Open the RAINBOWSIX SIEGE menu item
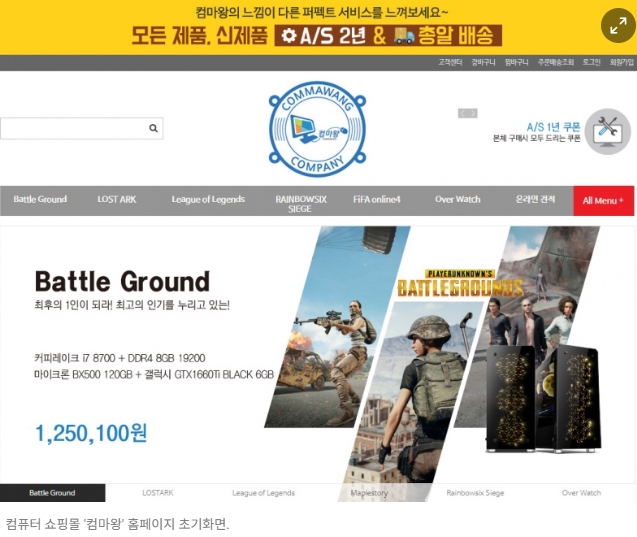 [301, 204]
